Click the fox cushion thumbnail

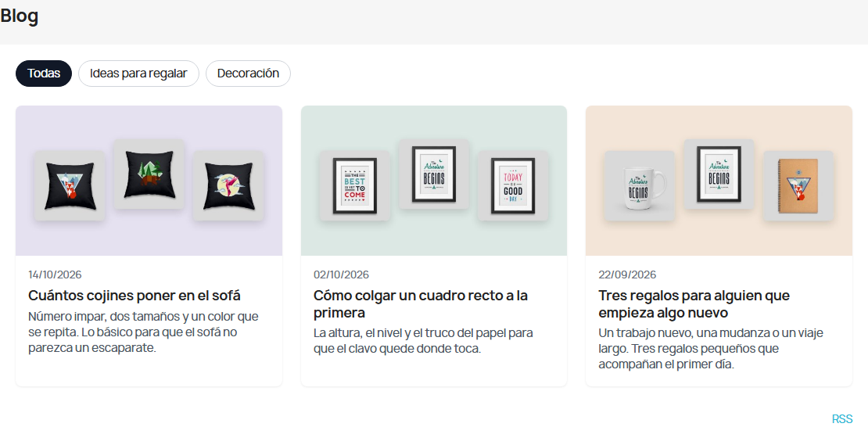tap(70, 185)
